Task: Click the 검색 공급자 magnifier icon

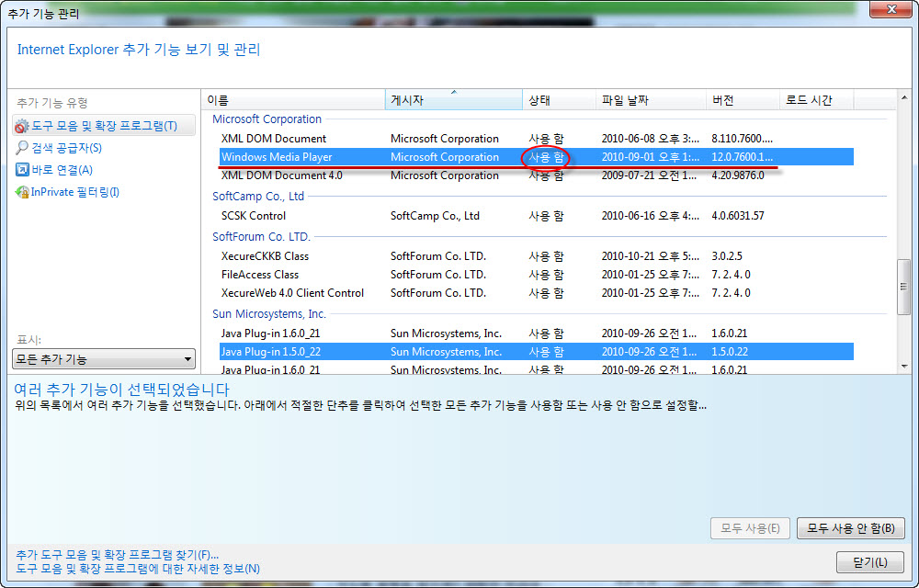Action: tap(22, 148)
